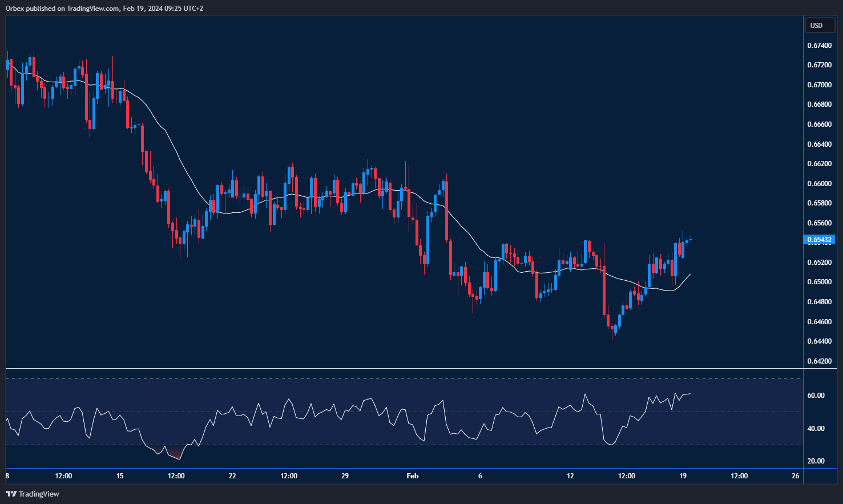Select the 0.64200 price axis label

(x=819, y=361)
